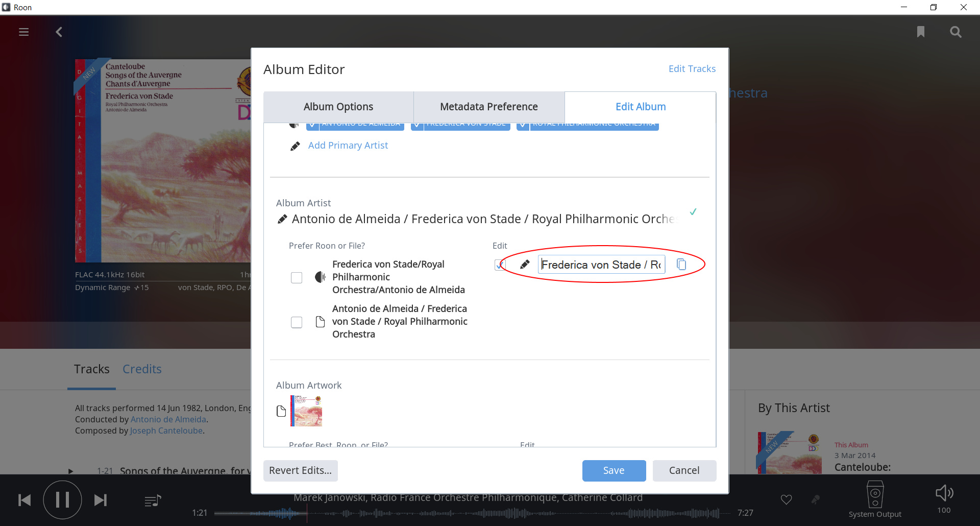Open the hamburger navigation menu
The height and width of the screenshot is (526, 980).
[x=23, y=32]
